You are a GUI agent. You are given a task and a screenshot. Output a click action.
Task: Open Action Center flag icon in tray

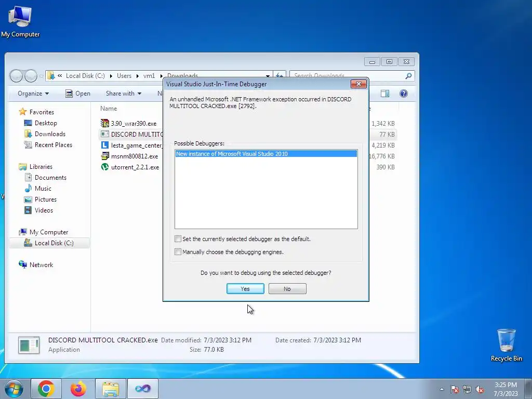(455, 389)
